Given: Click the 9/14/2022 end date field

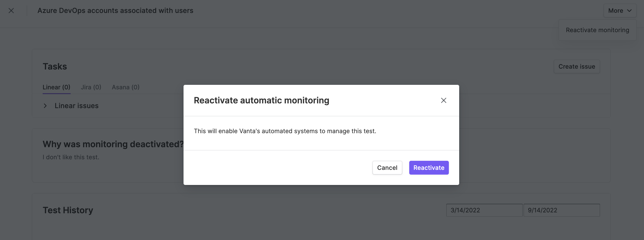Looking at the screenshot, I should 562,210.
